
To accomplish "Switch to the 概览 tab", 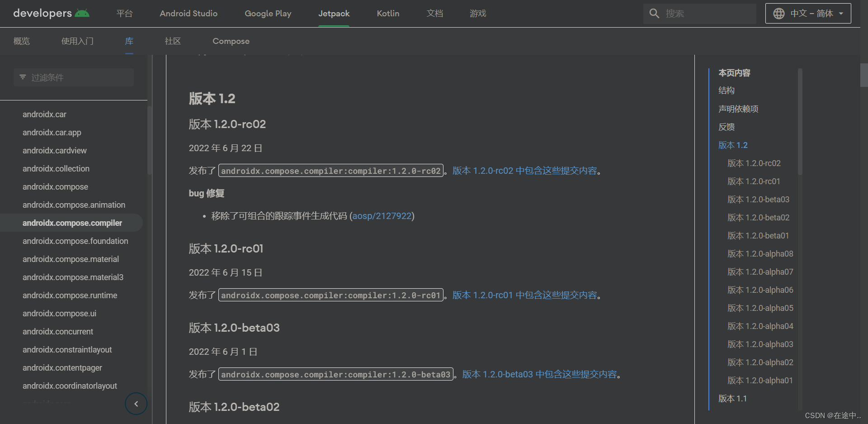I will 22,41.
